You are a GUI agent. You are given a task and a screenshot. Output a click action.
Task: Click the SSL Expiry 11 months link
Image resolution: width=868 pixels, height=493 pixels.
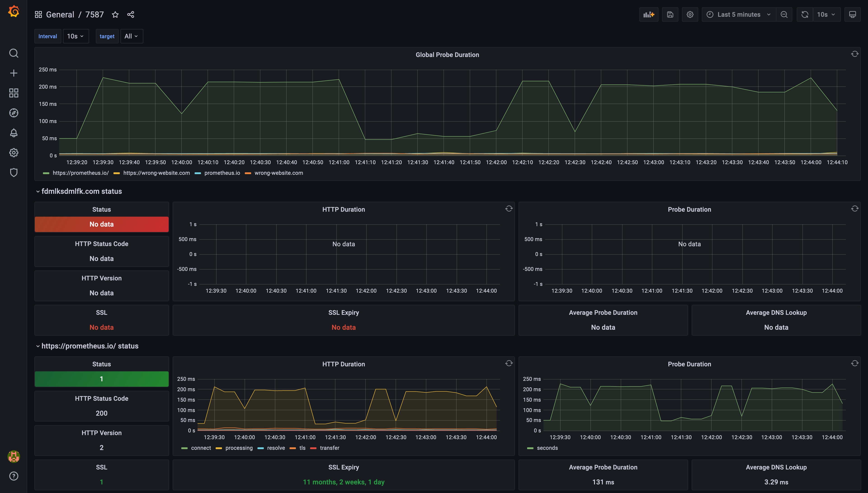click(x=344, y=482)
